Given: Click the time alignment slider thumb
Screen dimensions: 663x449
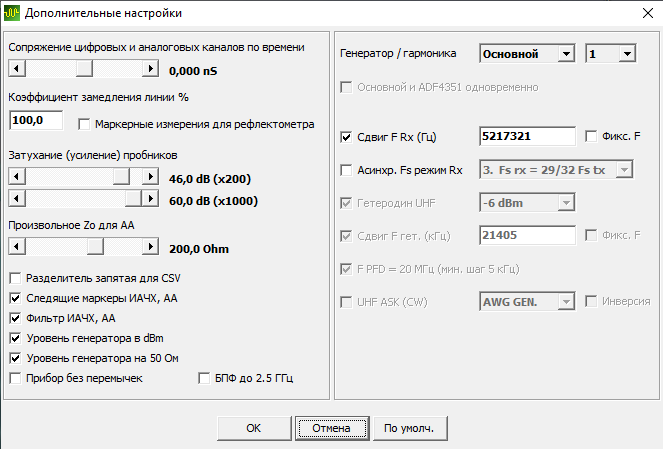Looking at the screenshot, I should [84, 68].
